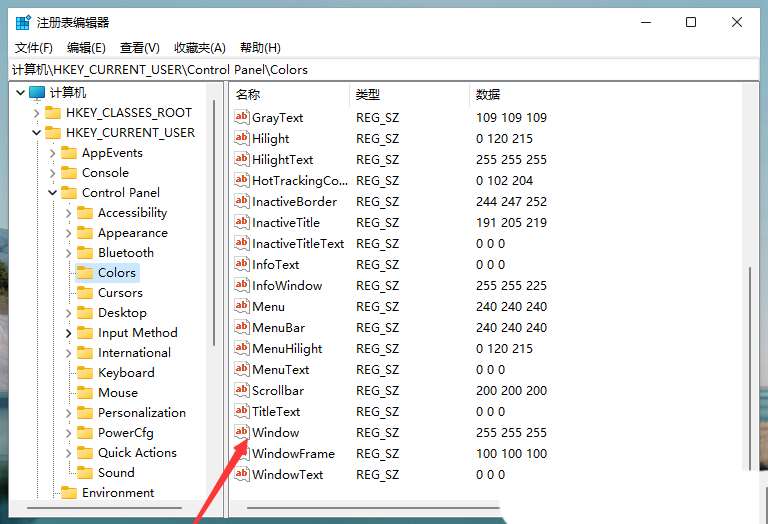Select the Window value name
This screenshot has width=768, height=524.
tap(275, 432)
